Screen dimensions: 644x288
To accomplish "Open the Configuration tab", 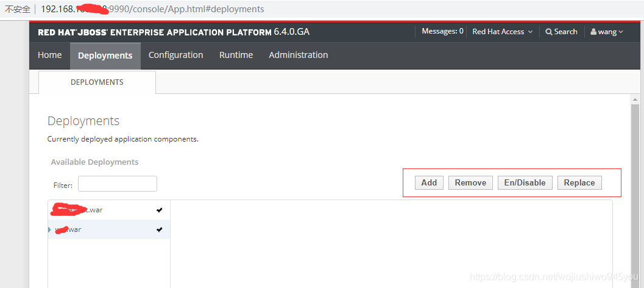I will coord(176,55).
